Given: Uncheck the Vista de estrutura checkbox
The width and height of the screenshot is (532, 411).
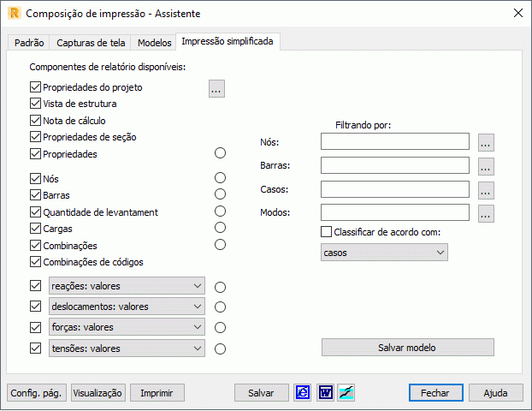Looking at the screenshot, I should point(35,104).
